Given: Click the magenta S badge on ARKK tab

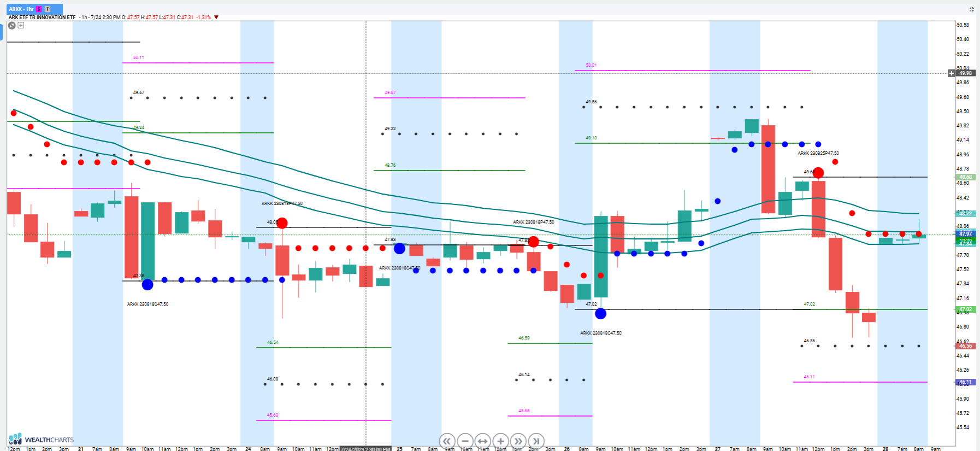Looking at the screenshot, I should pyautogui.click(x=39, y=9).
